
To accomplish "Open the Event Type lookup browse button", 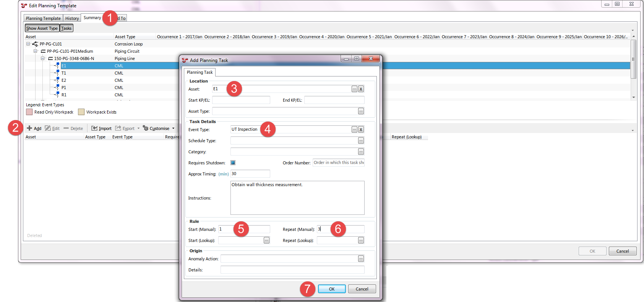I will pyautogui.click(x=354, y=130).
